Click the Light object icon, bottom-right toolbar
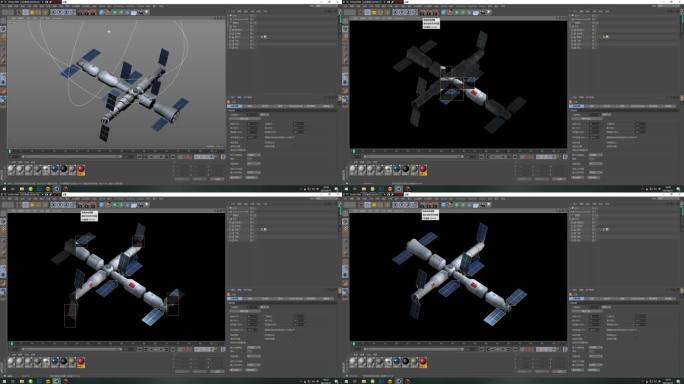The image size is (684, 384). pyautogui.click(x=489, y=205)
